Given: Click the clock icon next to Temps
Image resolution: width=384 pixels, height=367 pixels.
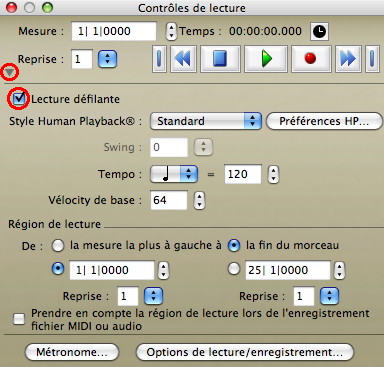Looking at the screenshot, I should [319, 32].
